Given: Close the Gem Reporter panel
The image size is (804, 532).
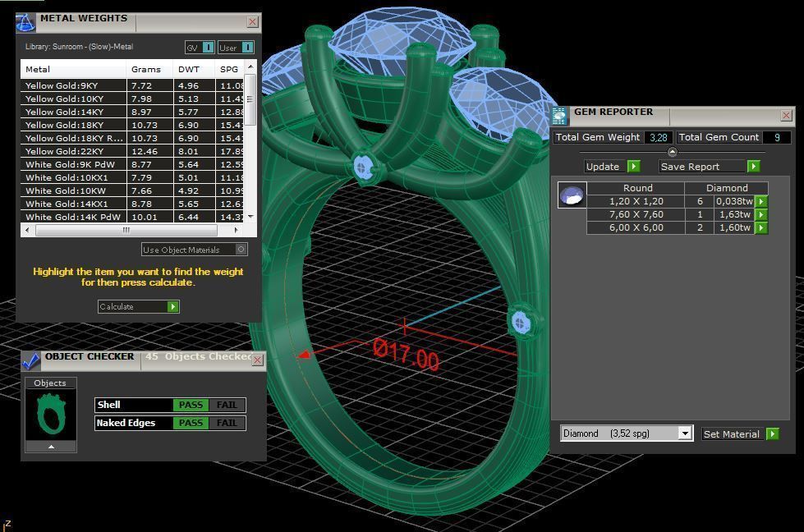Looking at the screenshot, I should [x=786, y=115].
